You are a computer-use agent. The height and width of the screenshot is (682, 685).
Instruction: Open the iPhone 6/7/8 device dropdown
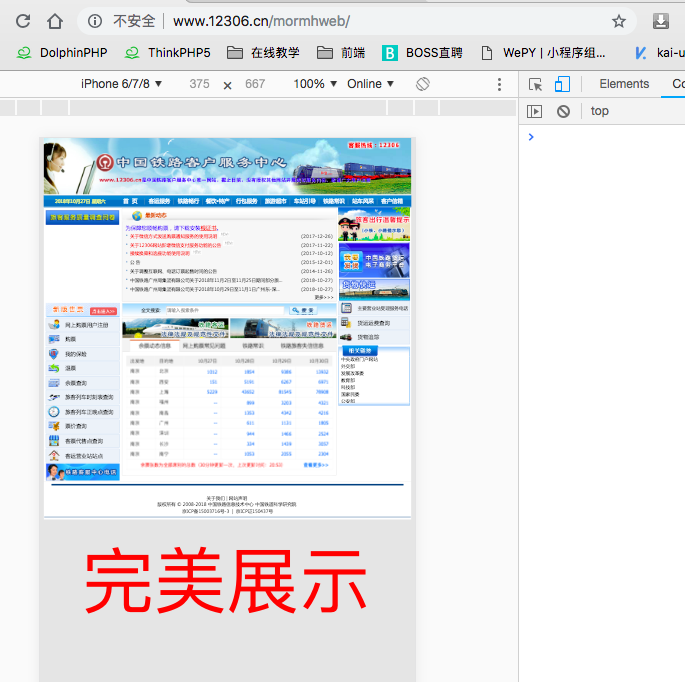(x=121, y=83)
